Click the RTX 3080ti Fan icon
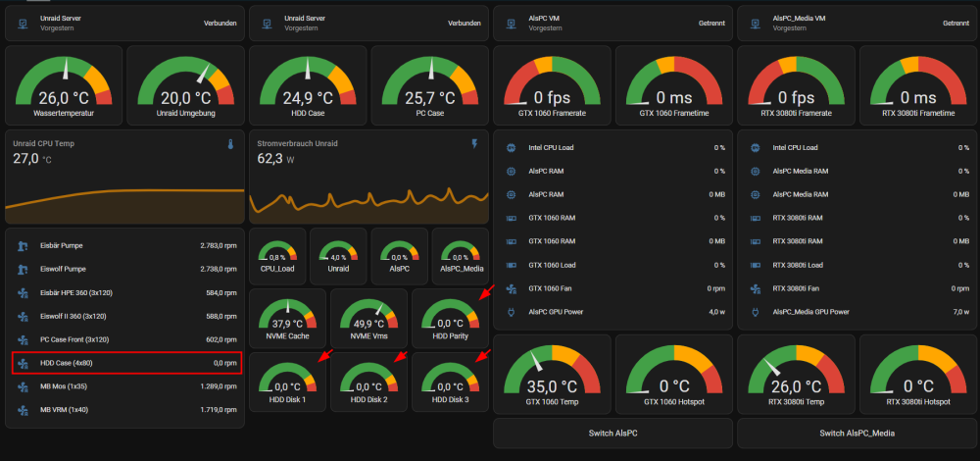Viewport: 980px width, 461px height. point(756,289)
